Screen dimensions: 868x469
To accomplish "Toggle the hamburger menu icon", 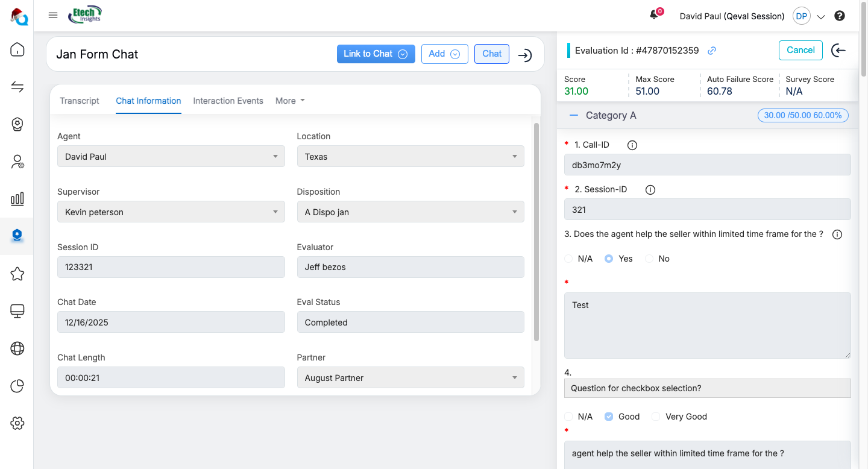I will coord(53,16).
